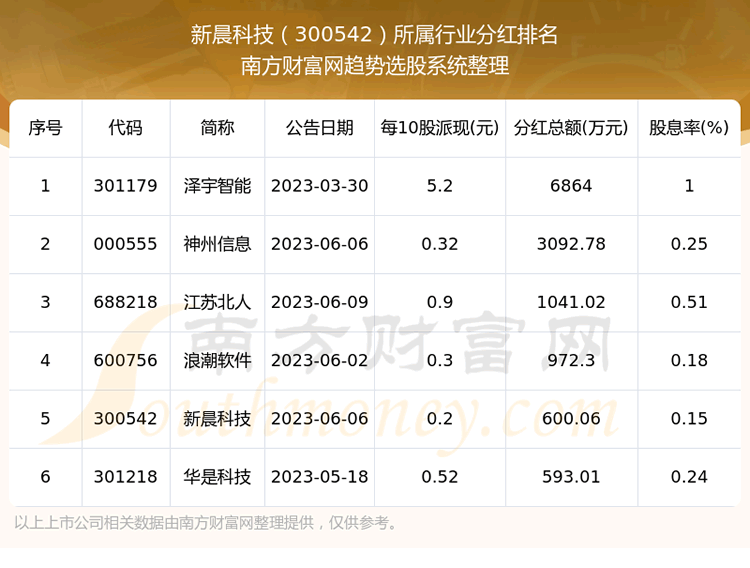Click total dividend 600.06

[571, 419]
